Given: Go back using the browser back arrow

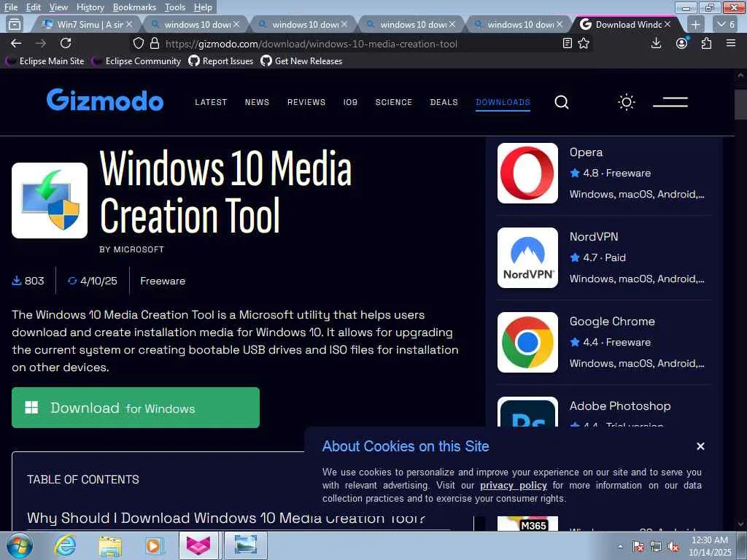Looking at the screenshot, I should [16, 43].
